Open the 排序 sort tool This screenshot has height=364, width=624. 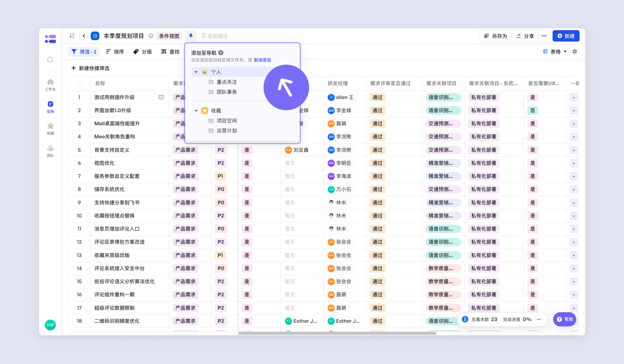tap(115, 52)
